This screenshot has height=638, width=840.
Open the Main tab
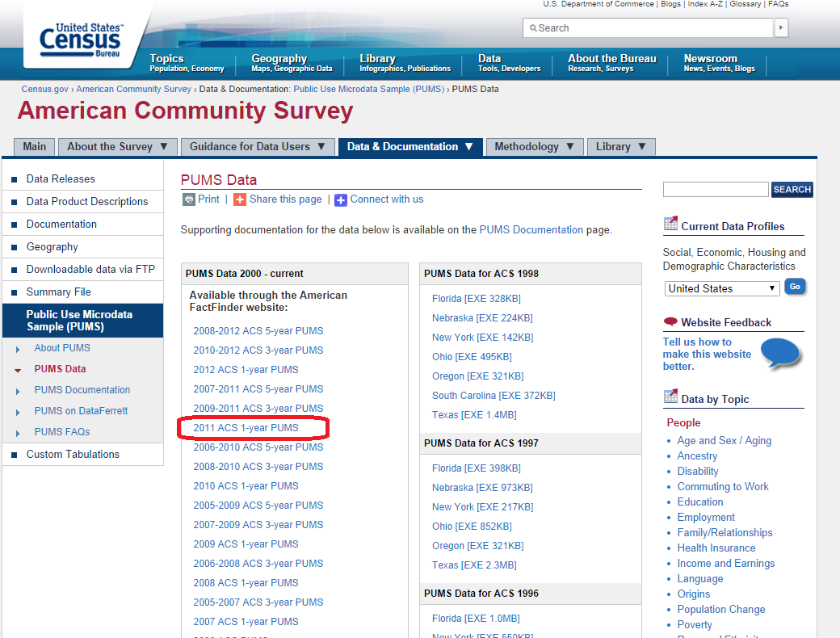click(34, 147)
